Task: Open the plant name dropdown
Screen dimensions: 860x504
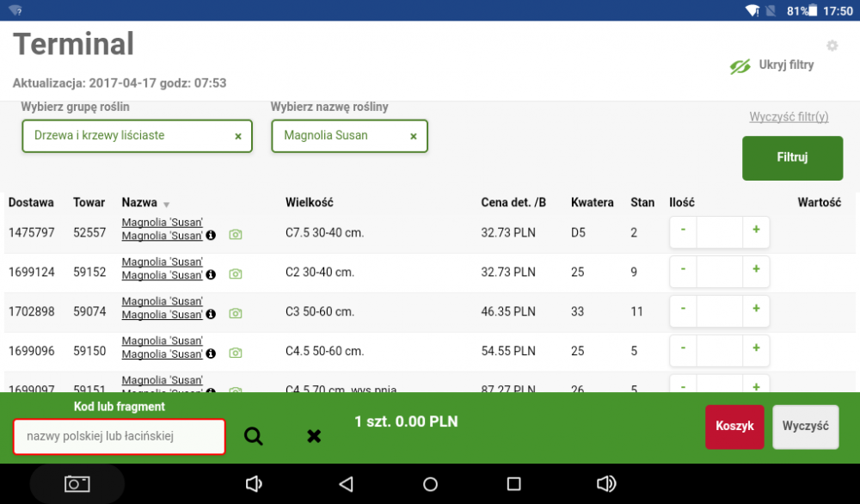Action: (x=340, y=136)
